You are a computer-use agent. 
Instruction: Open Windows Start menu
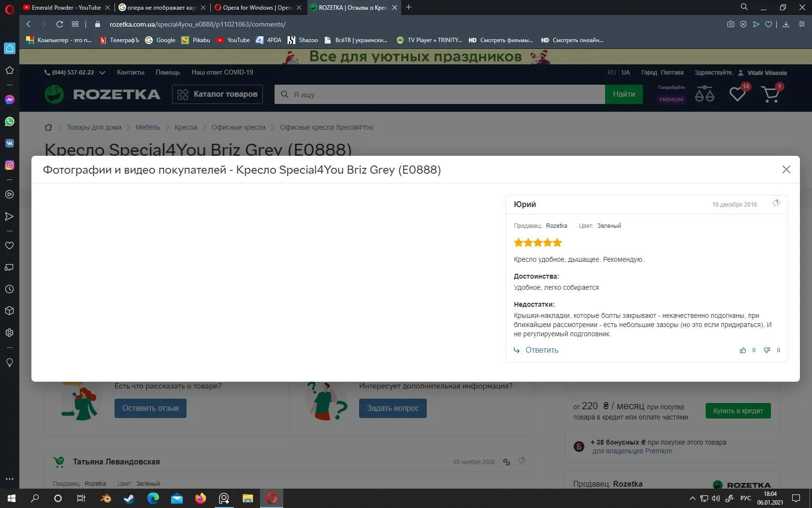(x=12, y=498)
